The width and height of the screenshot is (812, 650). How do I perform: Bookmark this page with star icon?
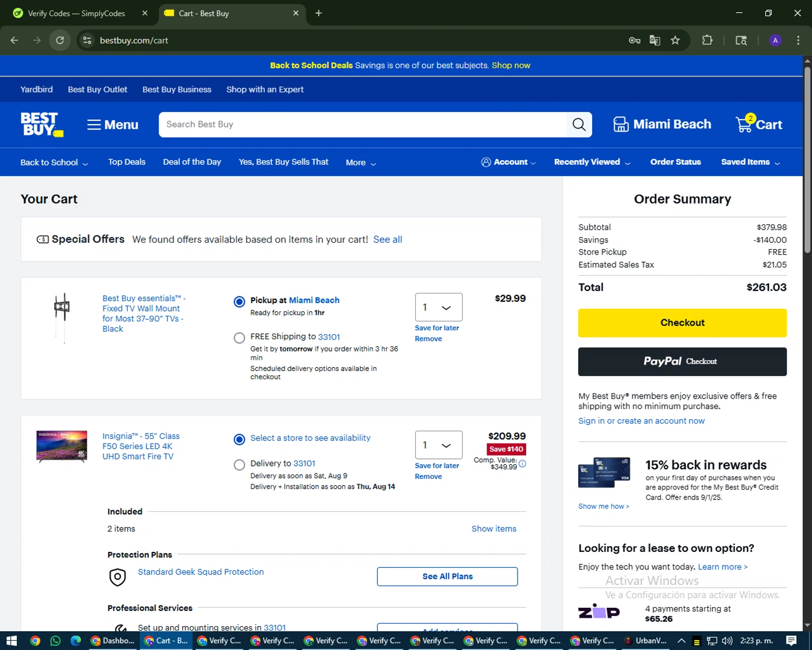675,40
